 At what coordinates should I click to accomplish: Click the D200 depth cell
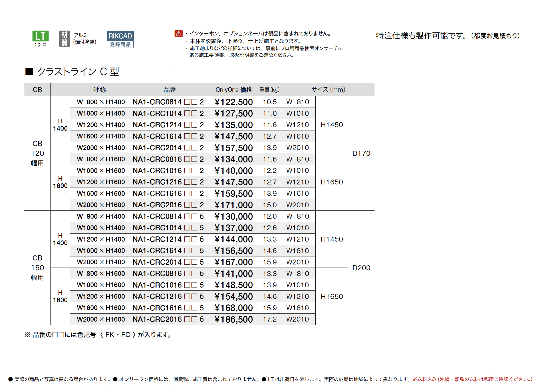pos(361,268)
